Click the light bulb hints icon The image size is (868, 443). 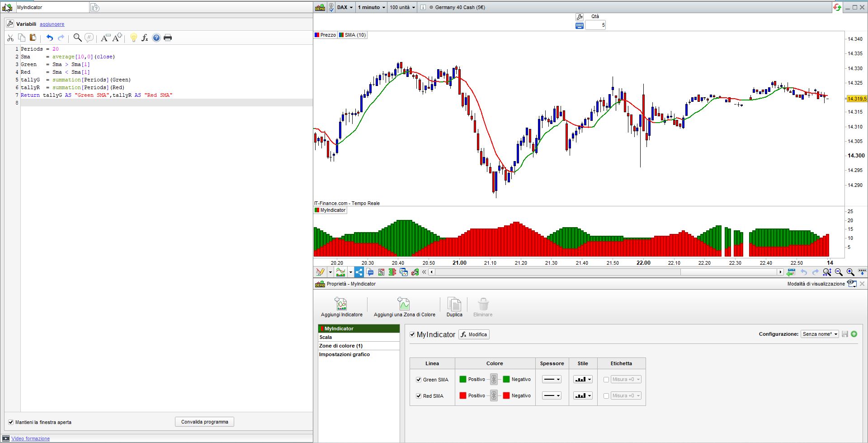[133, 38]
